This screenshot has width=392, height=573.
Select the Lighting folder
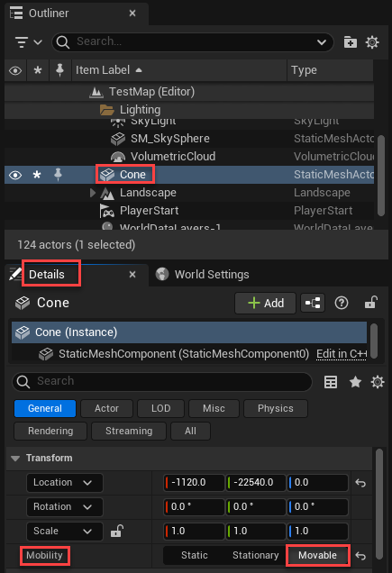coord(189,110)
